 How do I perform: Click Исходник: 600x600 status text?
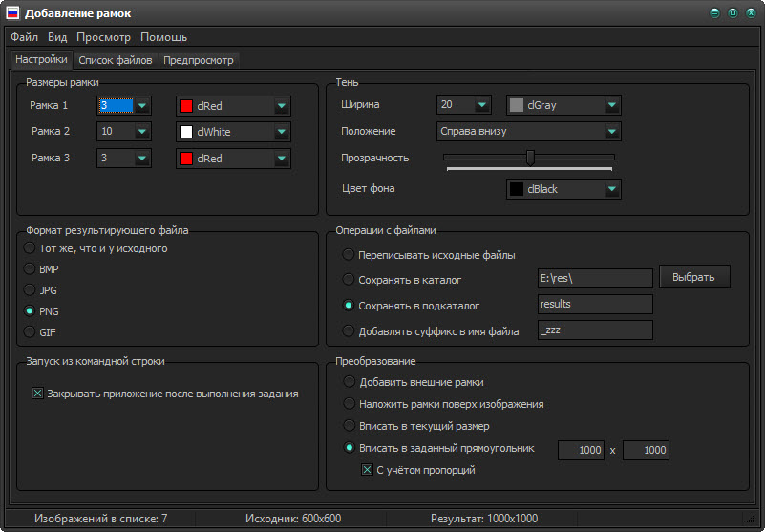pos(293,519)
